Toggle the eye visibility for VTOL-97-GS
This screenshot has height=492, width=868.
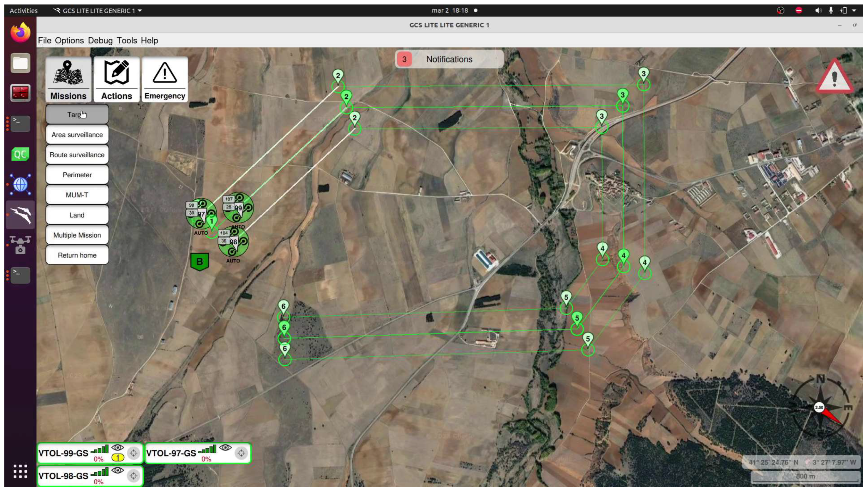click(x=225, y=448)
